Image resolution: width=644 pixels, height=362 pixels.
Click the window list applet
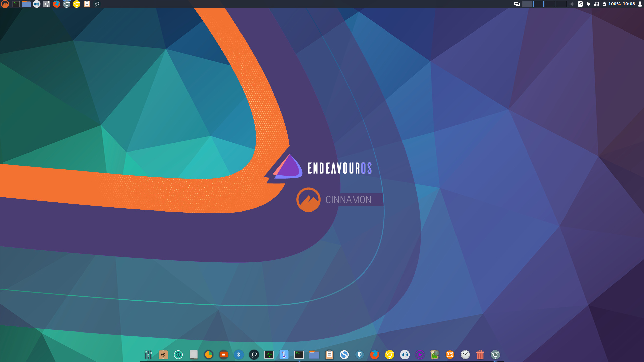point(517,4)
